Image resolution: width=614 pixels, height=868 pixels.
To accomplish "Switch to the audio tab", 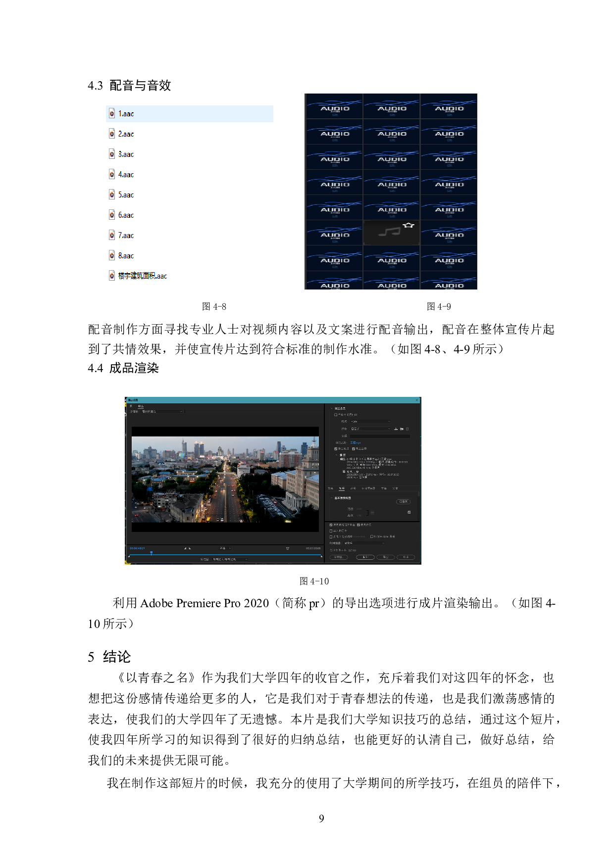I will pos(353,488).
